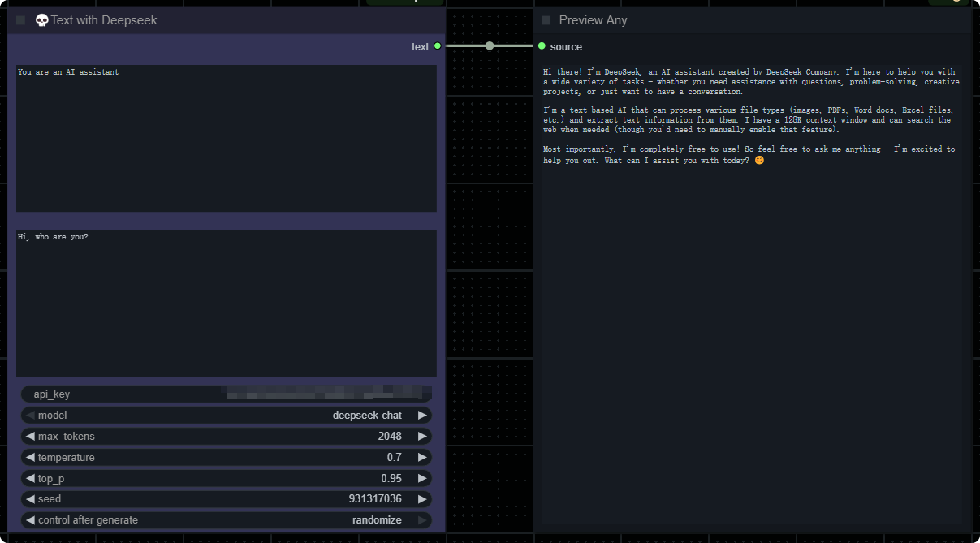Open the control after generate options
This screenshot has height=543, width=980.
pos(226,520)
